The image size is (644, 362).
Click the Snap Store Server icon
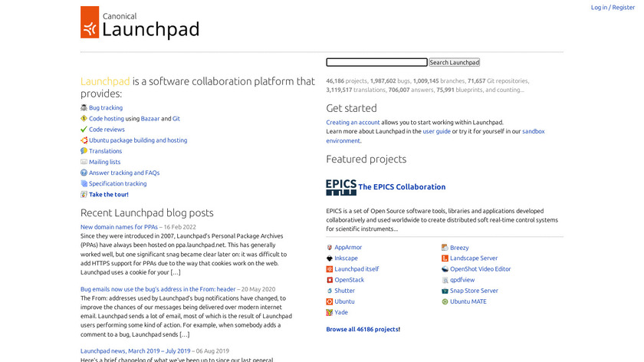tap(445, 291)
